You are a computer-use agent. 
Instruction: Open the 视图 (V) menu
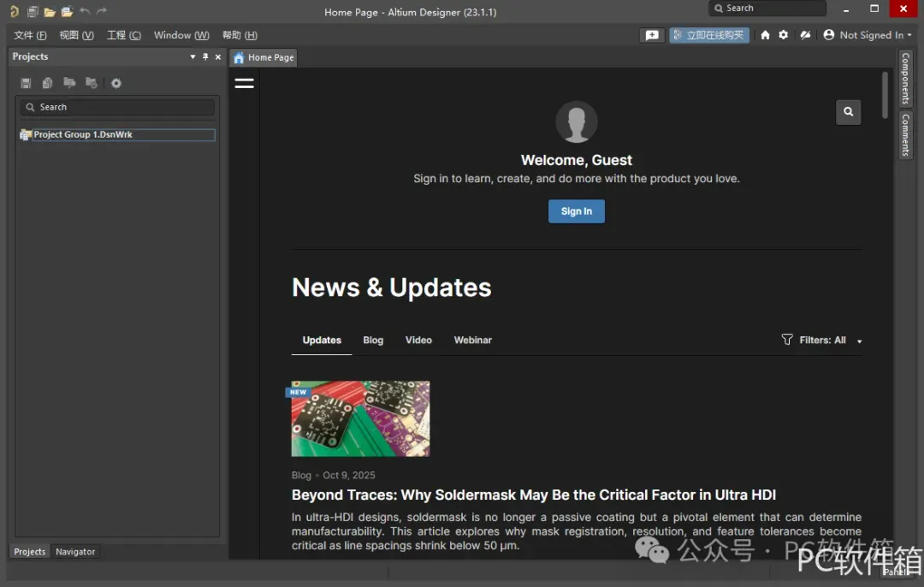pos(77,35)
